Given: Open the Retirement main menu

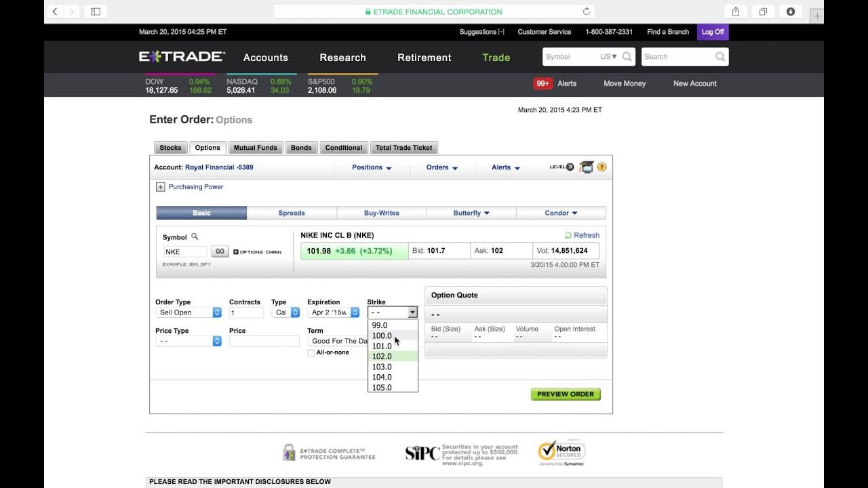Looking at the screenshot, I should pyautogui.click(x=425, y=58).
